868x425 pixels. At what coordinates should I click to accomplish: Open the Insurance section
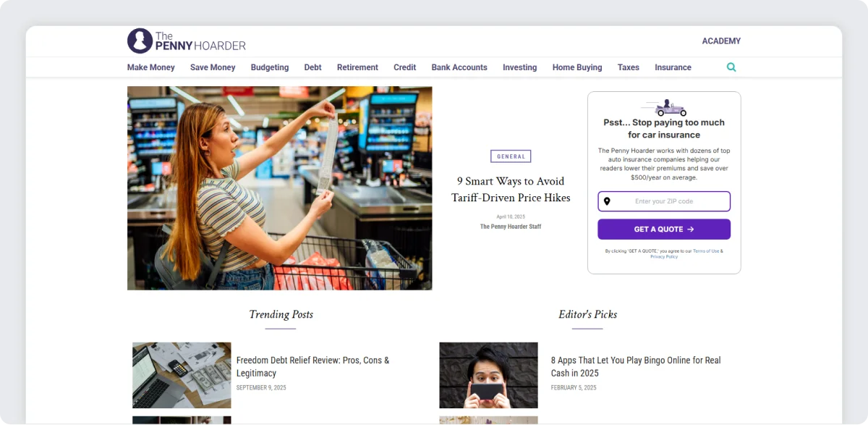(673, 67)
